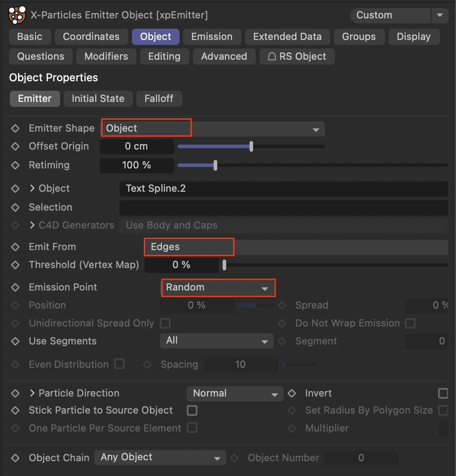This screenshot has height=476, width=456.
Task: Toggle Even Distribution checkbox
Action: click(x=119, y=364)
